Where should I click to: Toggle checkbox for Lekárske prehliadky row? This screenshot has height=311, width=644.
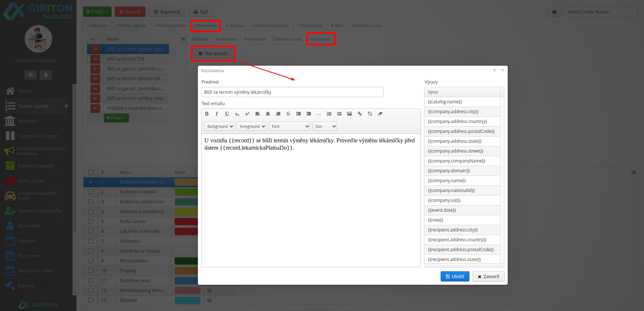90,231
